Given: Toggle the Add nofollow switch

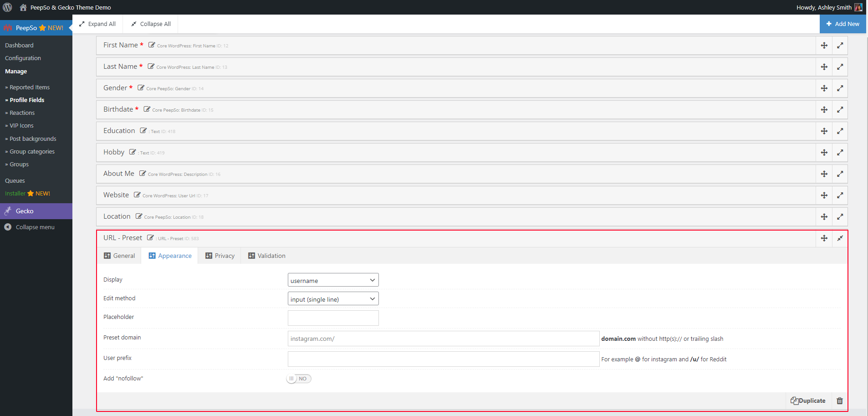Looking at the screenshot, I should click(299, 379).
